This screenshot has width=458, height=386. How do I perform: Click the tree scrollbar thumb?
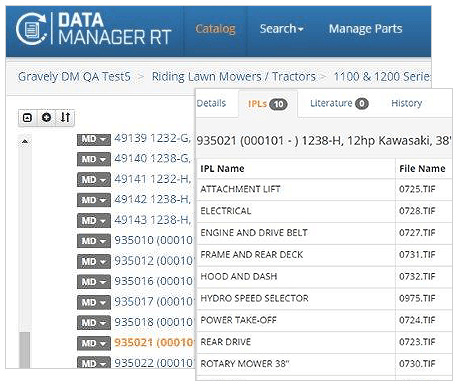pyautogui.click(x=24, y=350)
